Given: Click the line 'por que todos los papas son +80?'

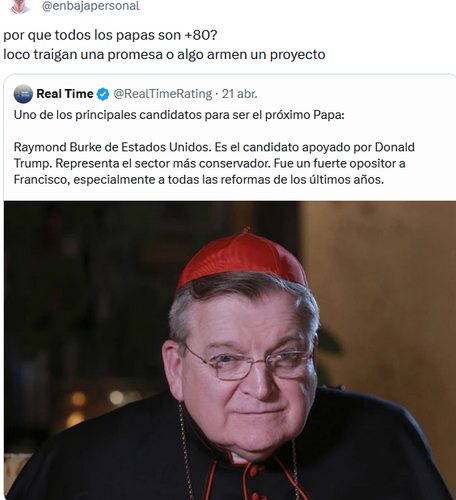Looking at the screenshot, I should point(110,35).
